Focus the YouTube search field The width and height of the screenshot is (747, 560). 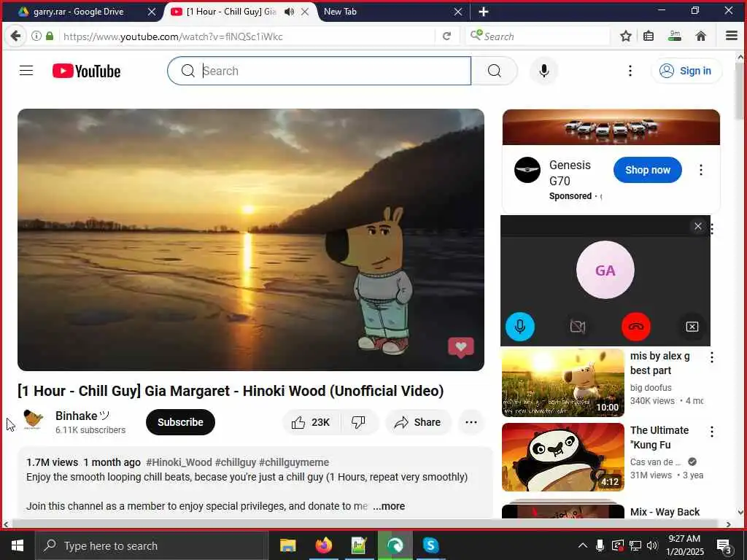[x=320, y=71]
